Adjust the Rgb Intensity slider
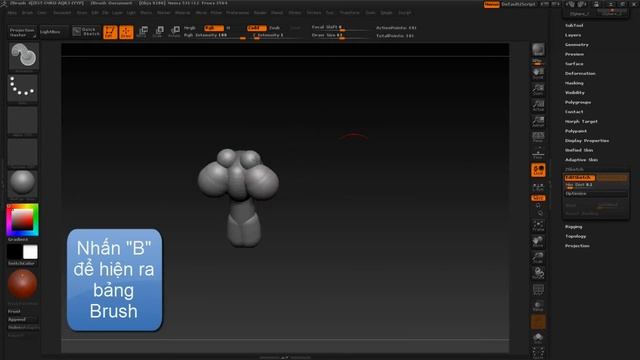 pos(215,36)
